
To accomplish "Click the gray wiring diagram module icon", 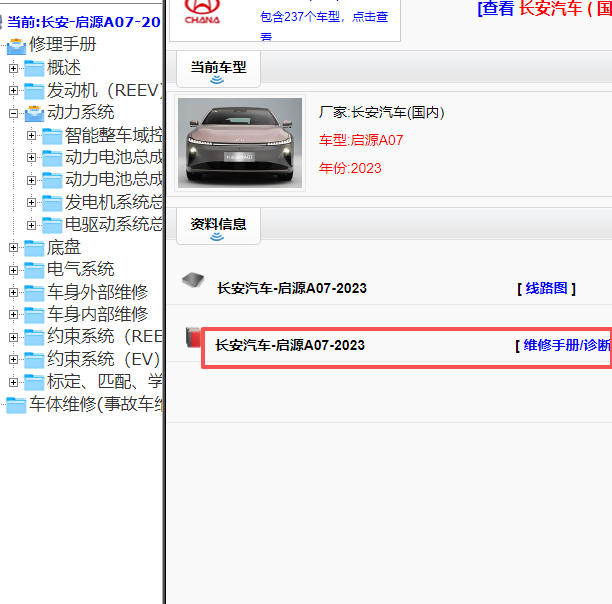I will click(x=193, y=280).
